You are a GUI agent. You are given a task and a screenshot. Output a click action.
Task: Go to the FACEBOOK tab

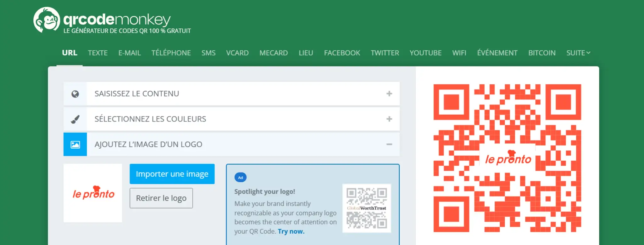tap(342, 53)
